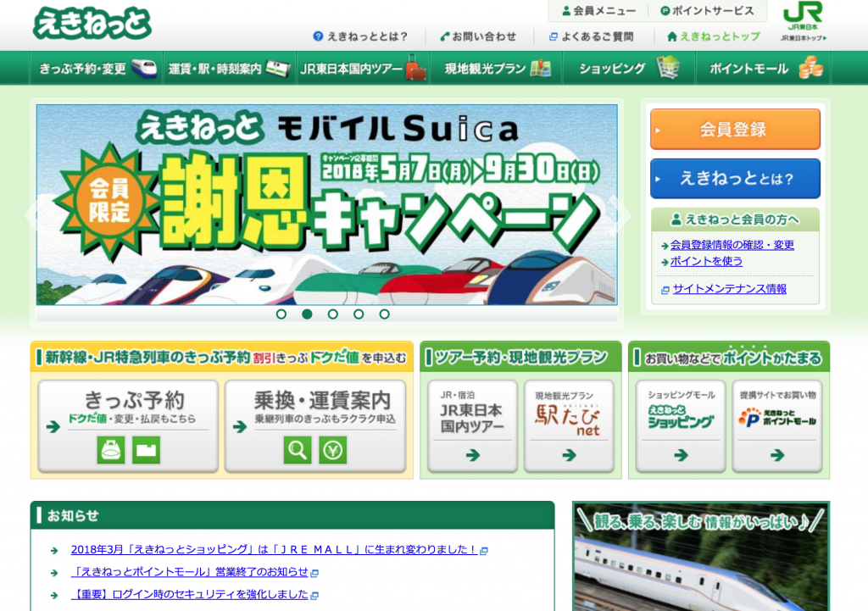
Task: Click the train photo 観る、乗る、楽しむ banner
Action: click(701, 556)
